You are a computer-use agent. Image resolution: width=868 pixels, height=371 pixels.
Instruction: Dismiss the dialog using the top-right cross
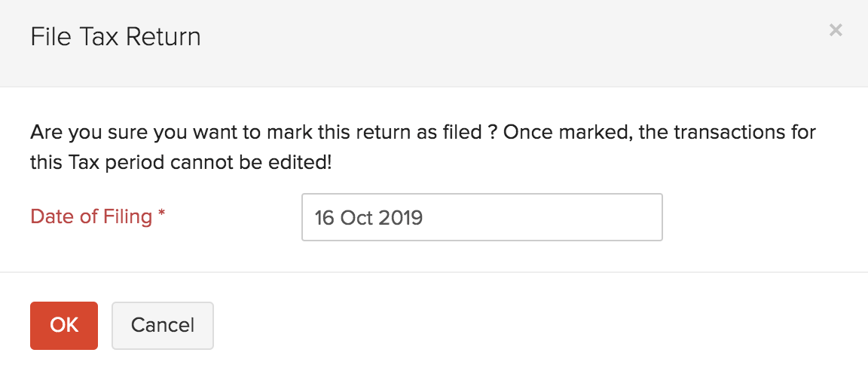coord(835,30)
